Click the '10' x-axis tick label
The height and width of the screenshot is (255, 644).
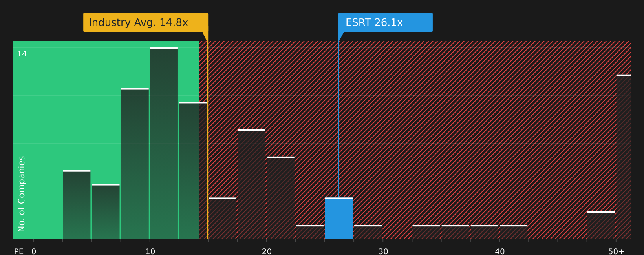click(150, 251)
